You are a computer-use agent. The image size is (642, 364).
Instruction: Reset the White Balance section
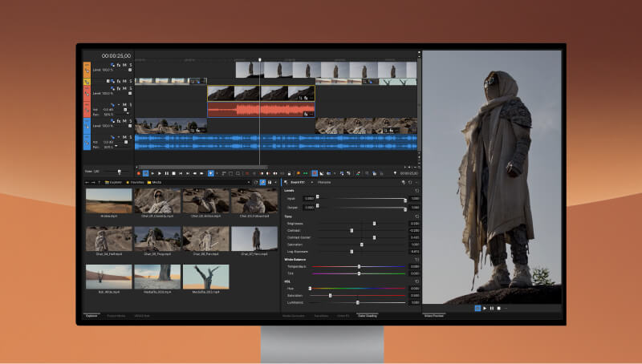tap(416, 260)
